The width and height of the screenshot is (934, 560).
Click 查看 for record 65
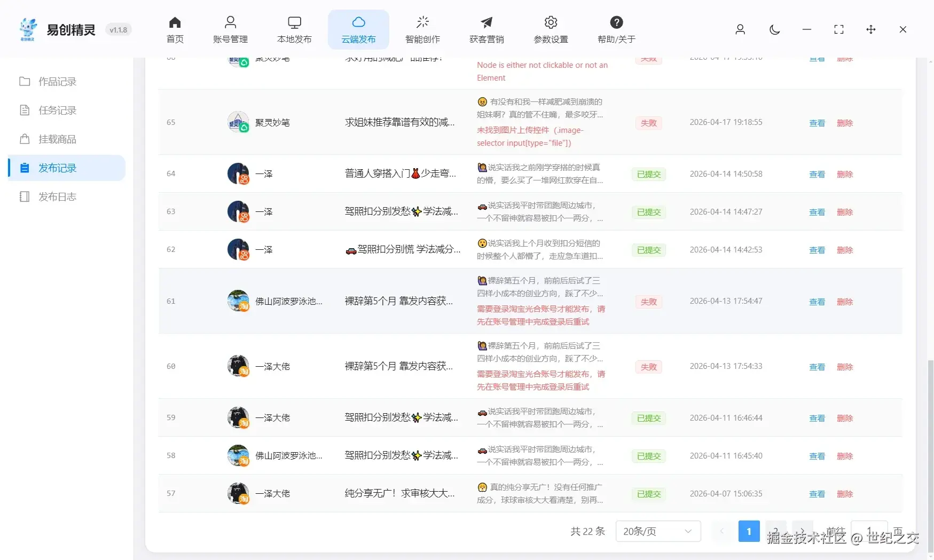817,123
